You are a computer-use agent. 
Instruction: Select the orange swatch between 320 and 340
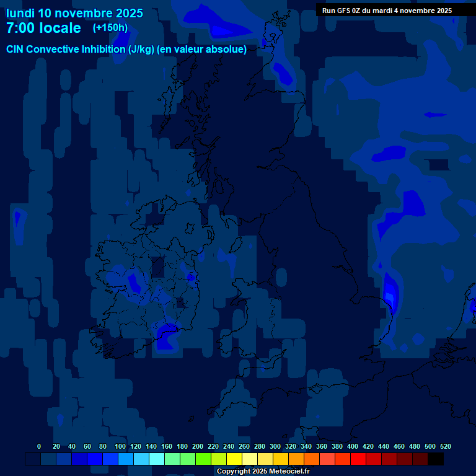pos(296,459)
